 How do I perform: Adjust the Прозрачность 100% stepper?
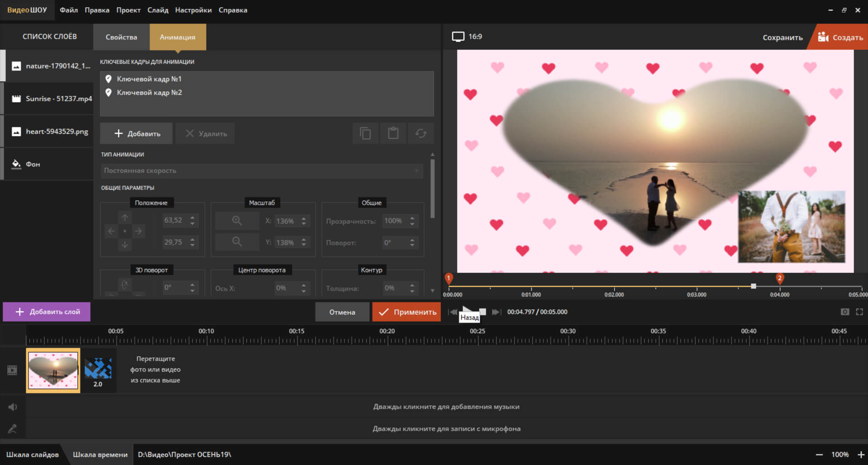[x=412, y=221]
